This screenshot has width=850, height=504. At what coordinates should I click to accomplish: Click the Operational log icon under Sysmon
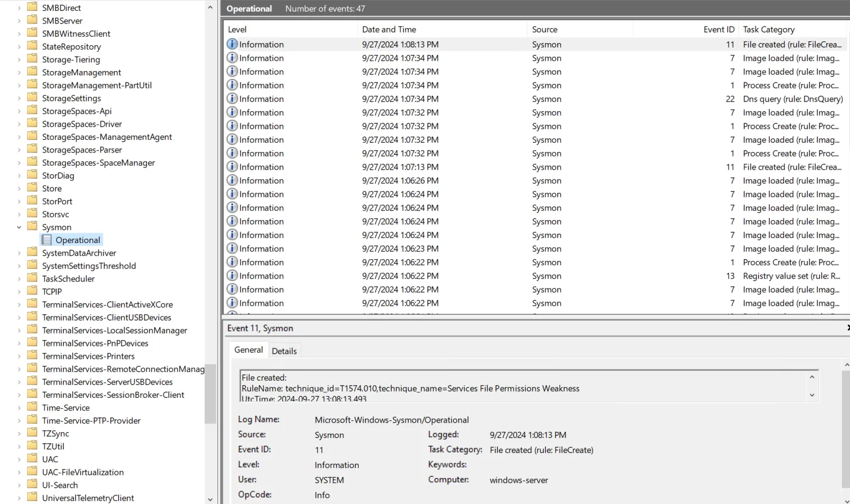tap(46, 240)
